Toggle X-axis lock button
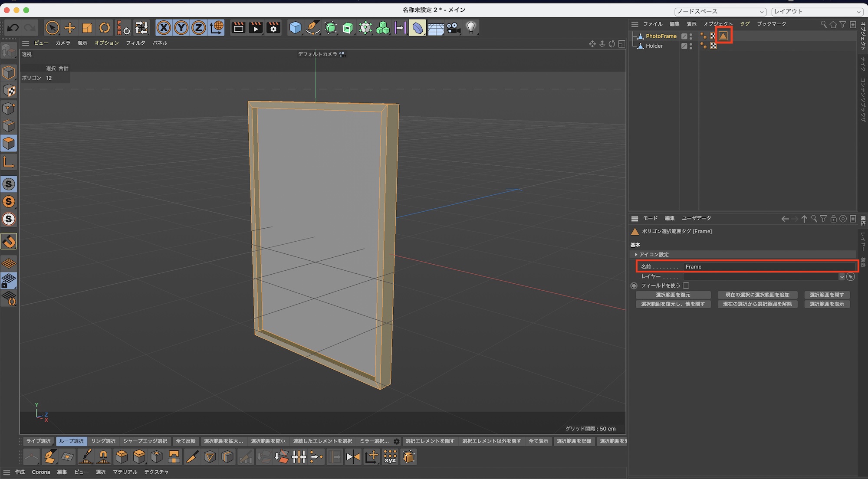The width and height of the screenshot is (868, 479). pyautogui.click(x=164, y=28)
